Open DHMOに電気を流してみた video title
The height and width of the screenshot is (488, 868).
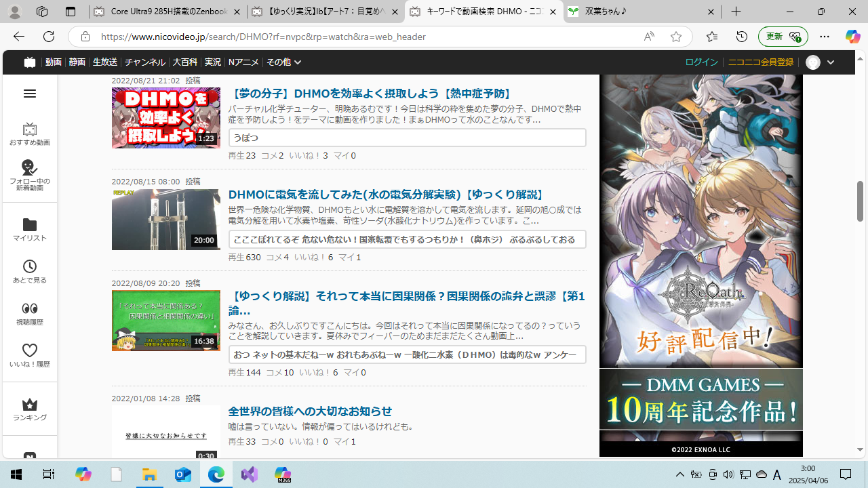(x=387, y=195)
